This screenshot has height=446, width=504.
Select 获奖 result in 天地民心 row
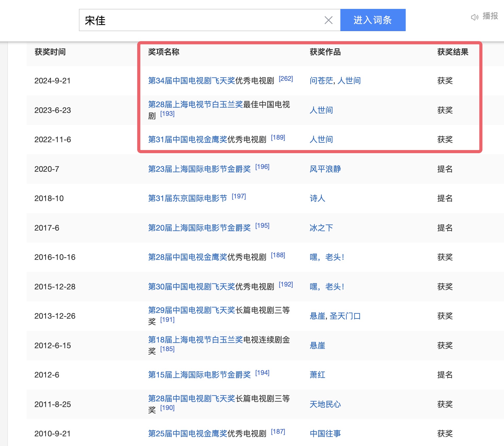[445, 404]
